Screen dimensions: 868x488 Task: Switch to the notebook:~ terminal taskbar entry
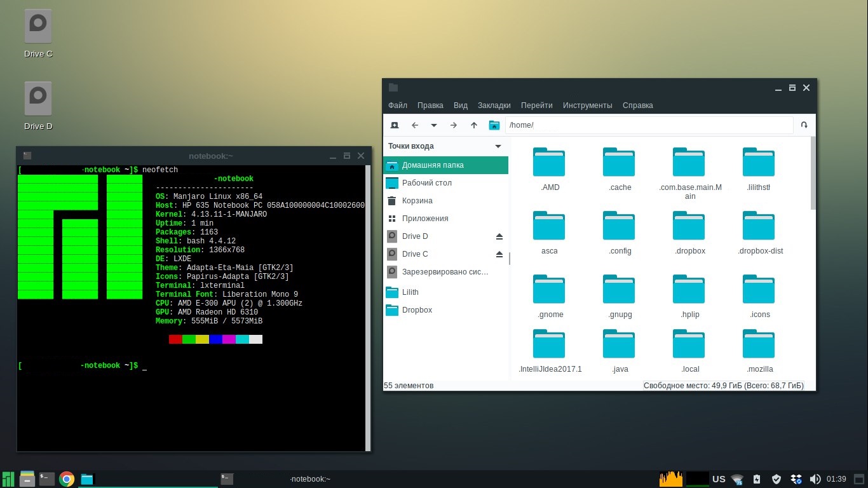287,479
